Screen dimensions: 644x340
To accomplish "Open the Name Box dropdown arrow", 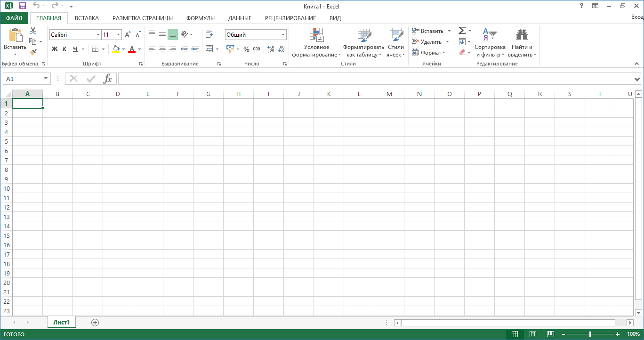I will (x=46, y=79).
